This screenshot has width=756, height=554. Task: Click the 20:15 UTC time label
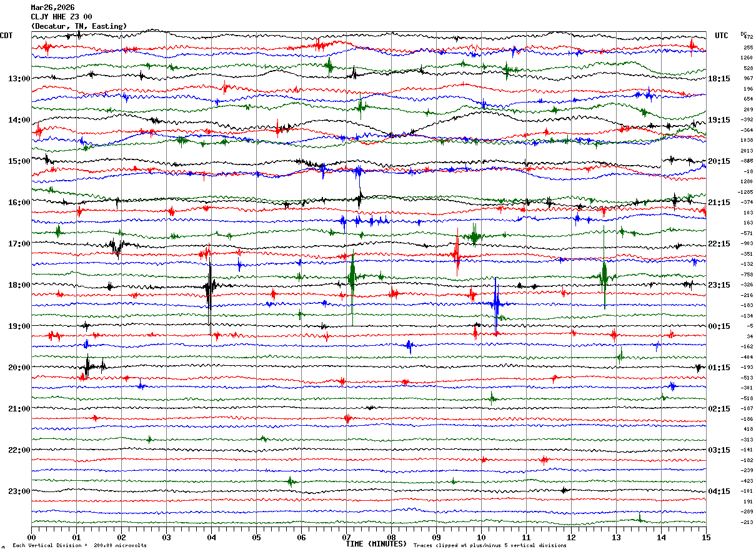pos(719,161)
